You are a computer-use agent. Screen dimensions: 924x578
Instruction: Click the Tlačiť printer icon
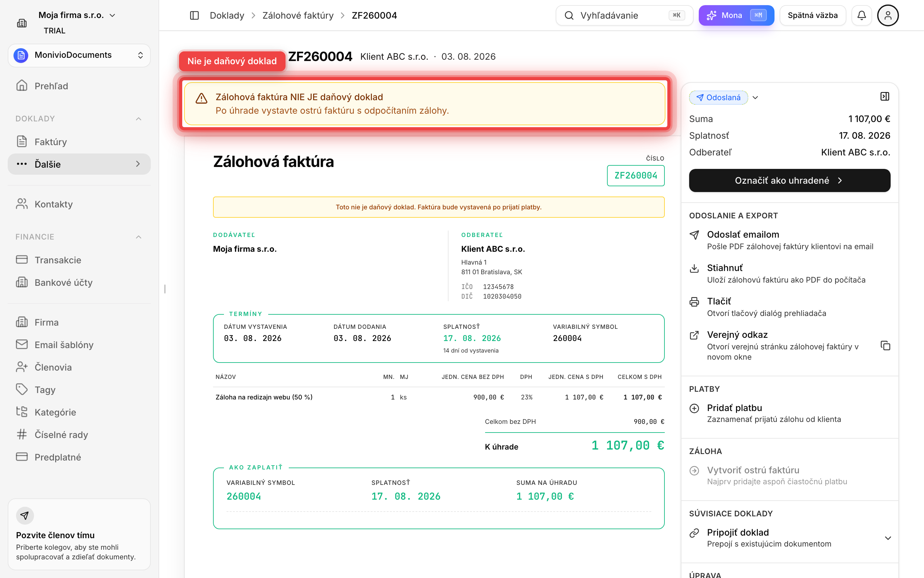pos(694,302)
